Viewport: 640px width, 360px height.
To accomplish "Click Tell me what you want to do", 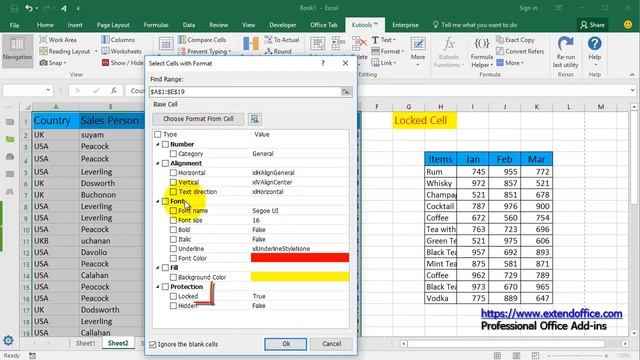I will pos(475,25).
